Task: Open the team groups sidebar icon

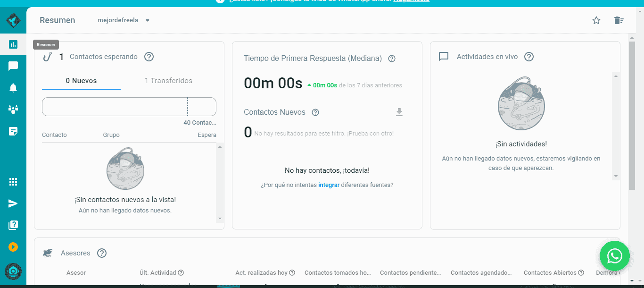Action: 13,110
